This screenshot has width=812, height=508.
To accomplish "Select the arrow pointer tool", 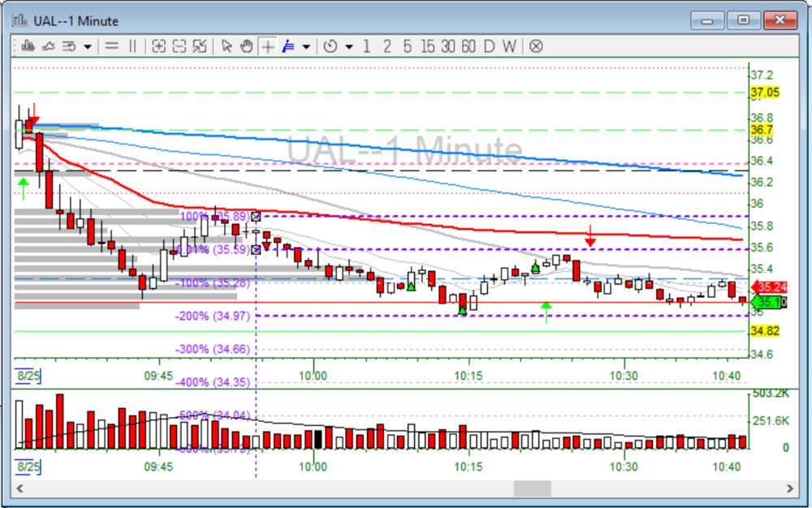I will point(227,46).
